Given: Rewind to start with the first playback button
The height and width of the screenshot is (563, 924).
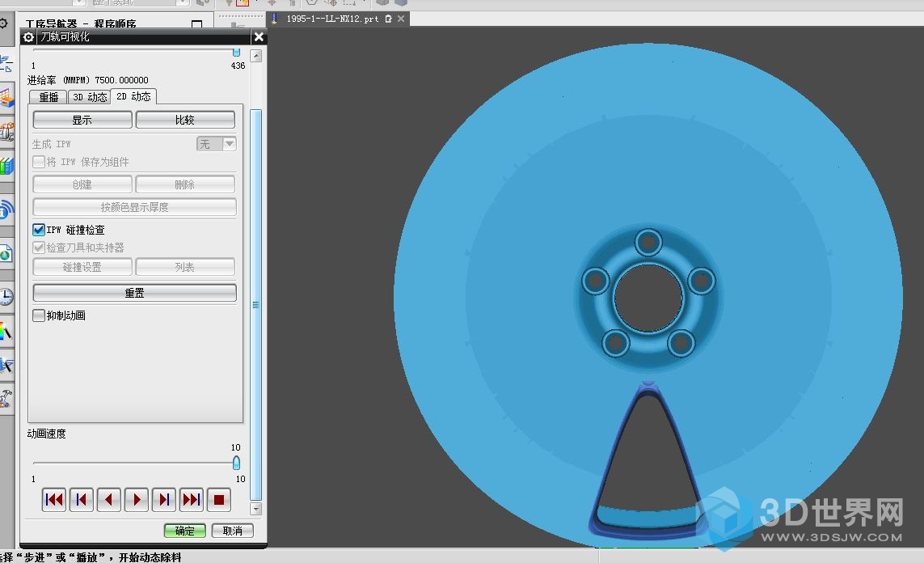Looking at the screenshot, I should 53,500.
